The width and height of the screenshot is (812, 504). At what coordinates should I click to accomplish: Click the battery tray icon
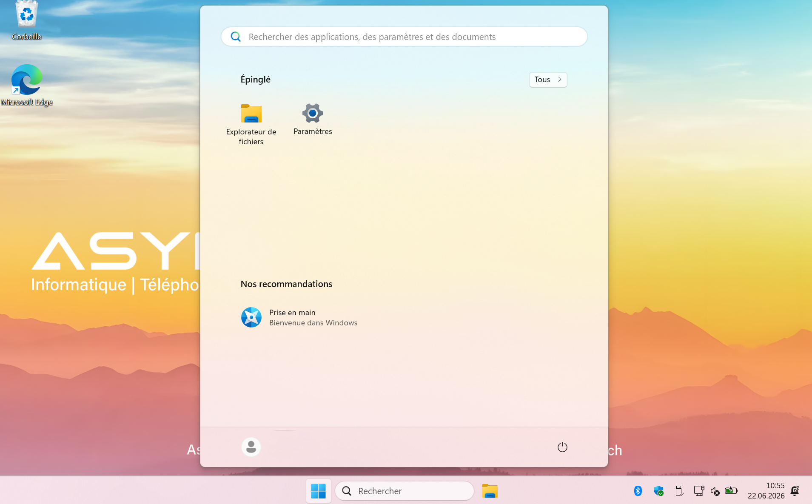[x=731, y=490]
